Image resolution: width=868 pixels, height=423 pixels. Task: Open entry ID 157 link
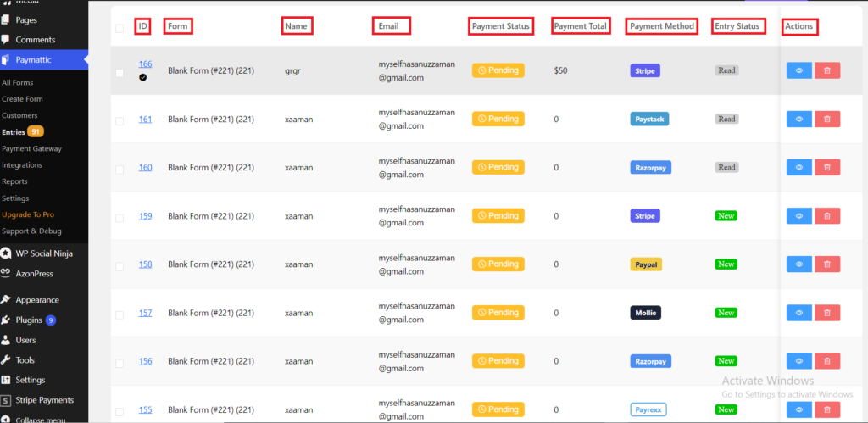point(145,313)
